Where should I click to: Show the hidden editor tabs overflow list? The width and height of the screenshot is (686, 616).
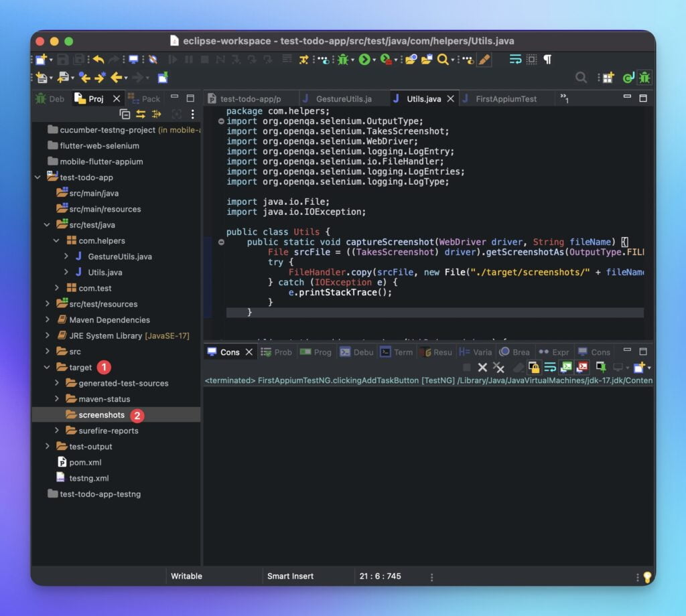[x=564, y=98]
